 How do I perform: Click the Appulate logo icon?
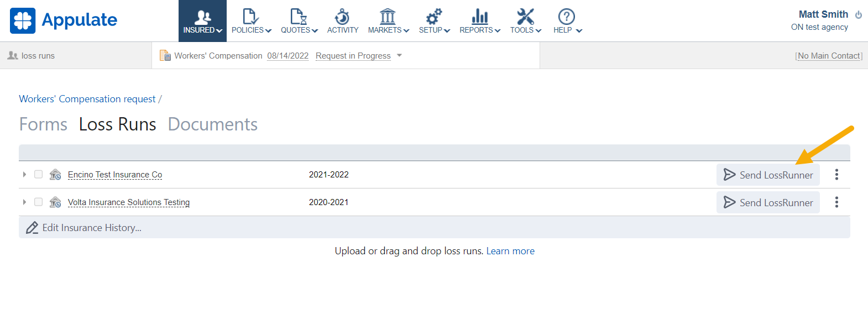pyautogui.click(x=23, y=20)
